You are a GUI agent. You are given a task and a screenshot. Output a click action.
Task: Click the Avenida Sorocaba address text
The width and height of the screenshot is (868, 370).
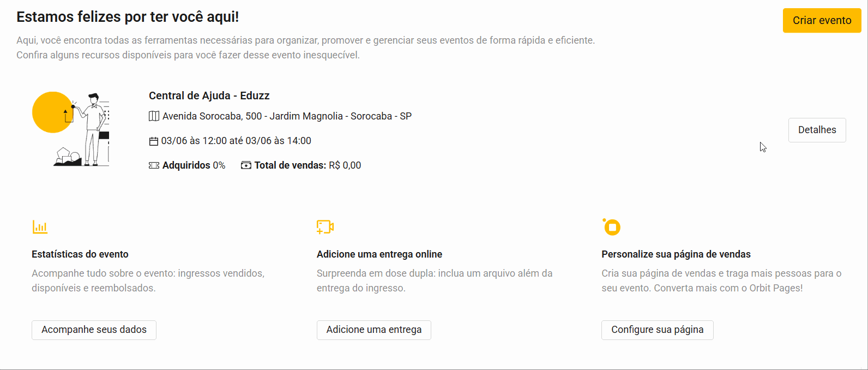point(287,116)
